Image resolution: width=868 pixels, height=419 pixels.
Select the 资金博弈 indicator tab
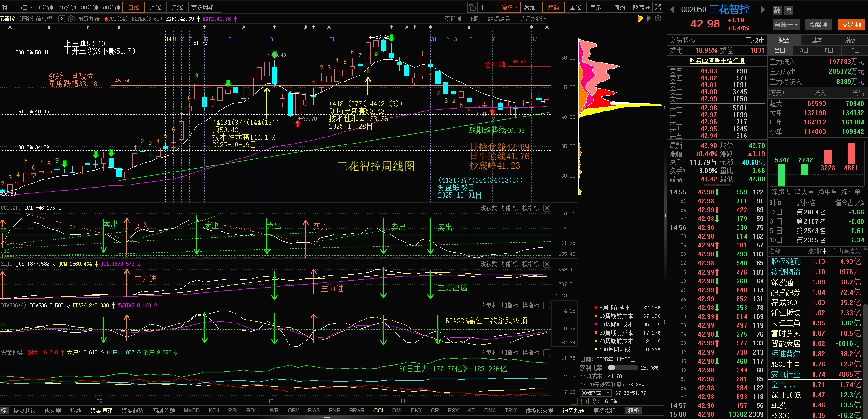[x=101, y=411]
